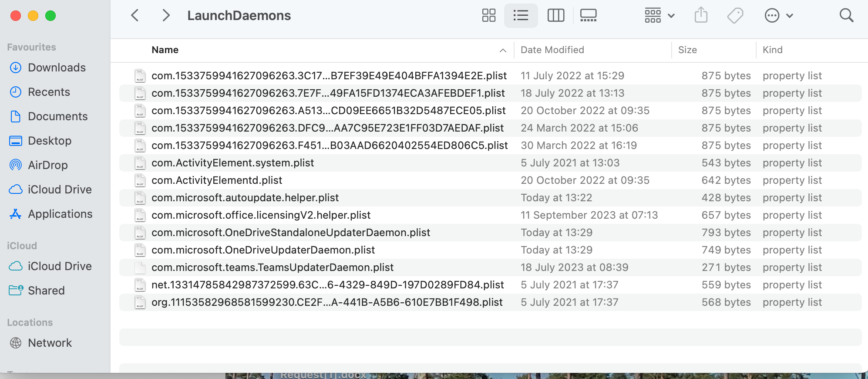Keep the list view mode selected
Screen dimensions: 868x379
(x=521, y=15)
